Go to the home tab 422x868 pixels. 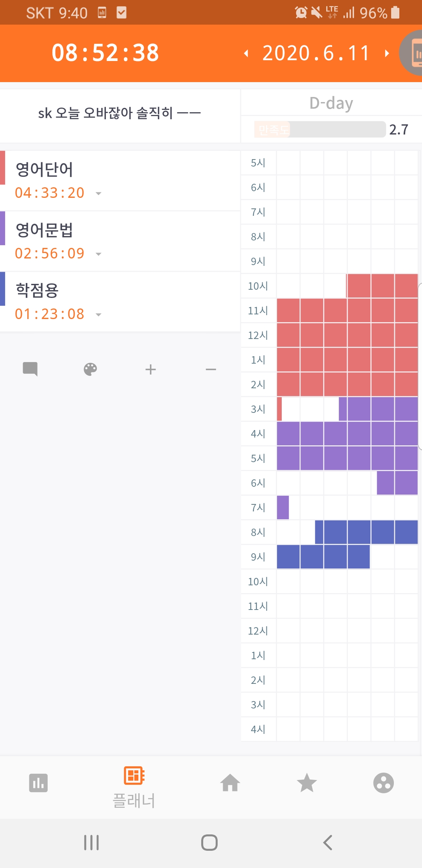230,783
